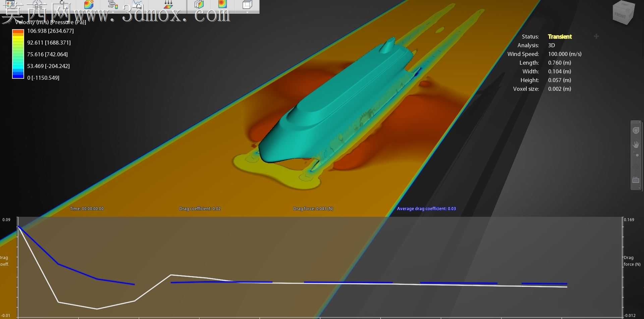Click the legend value 53.469 [-204.242]

point(48,66)
